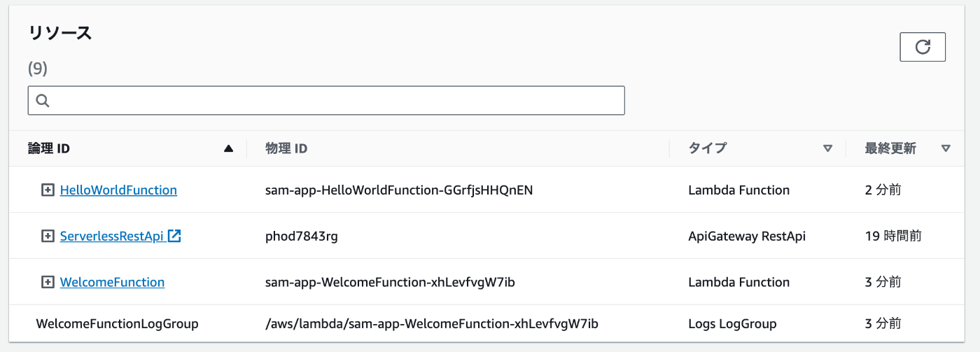Click the physical ID phod7843rg
This screenshot has height=352, width=980.
tap(302, 237)
